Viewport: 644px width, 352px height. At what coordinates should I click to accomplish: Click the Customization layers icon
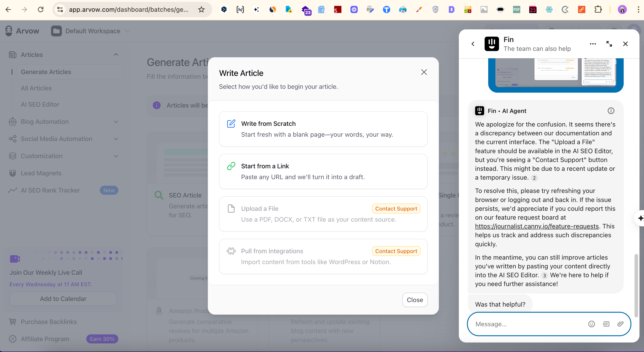pos(12,156)
